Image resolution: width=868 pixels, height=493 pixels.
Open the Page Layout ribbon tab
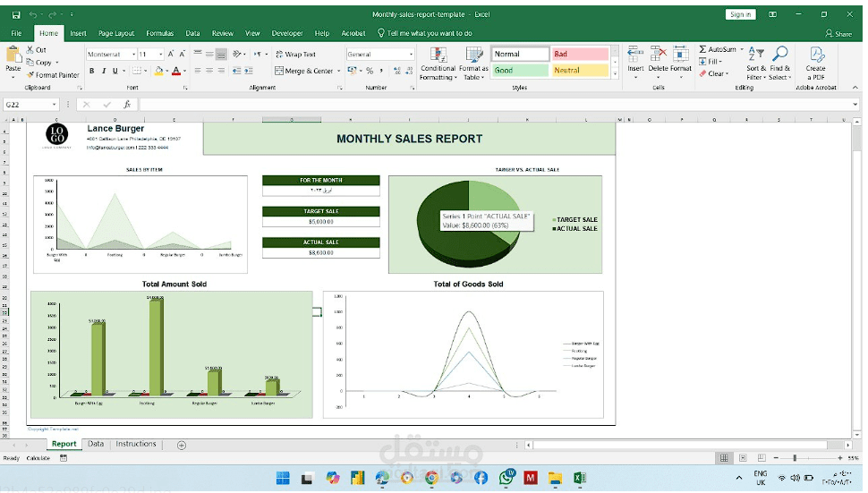click(x=116, y=33)
